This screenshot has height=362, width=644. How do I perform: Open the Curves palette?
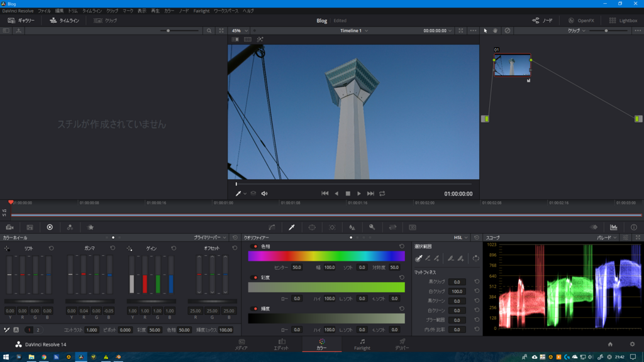tap(272, 228)
